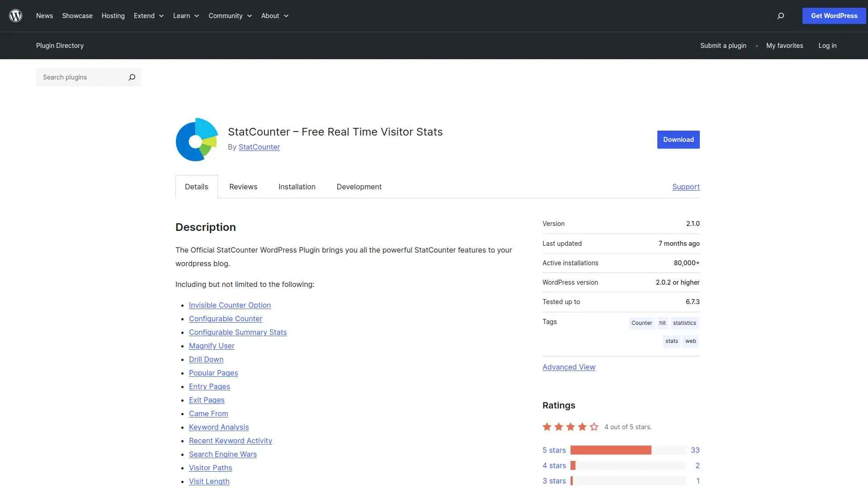Screen dimensions: 868x488
Task: Open the News menu item
Action: pos(44,16)
